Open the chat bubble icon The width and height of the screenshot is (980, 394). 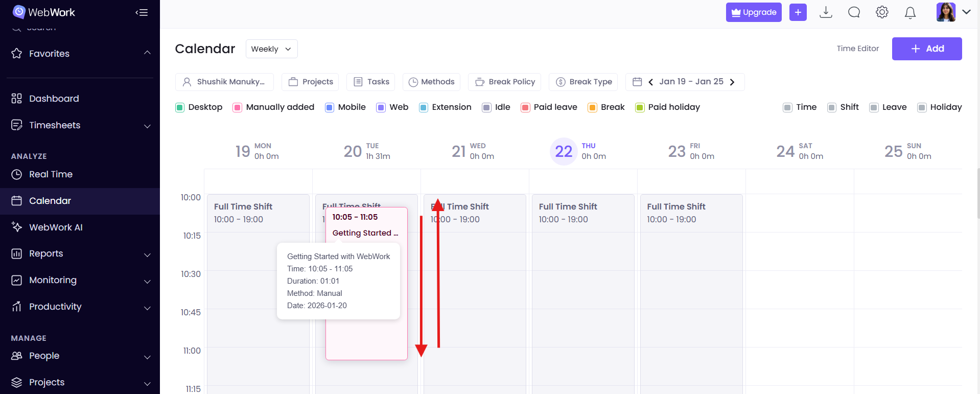854,12
